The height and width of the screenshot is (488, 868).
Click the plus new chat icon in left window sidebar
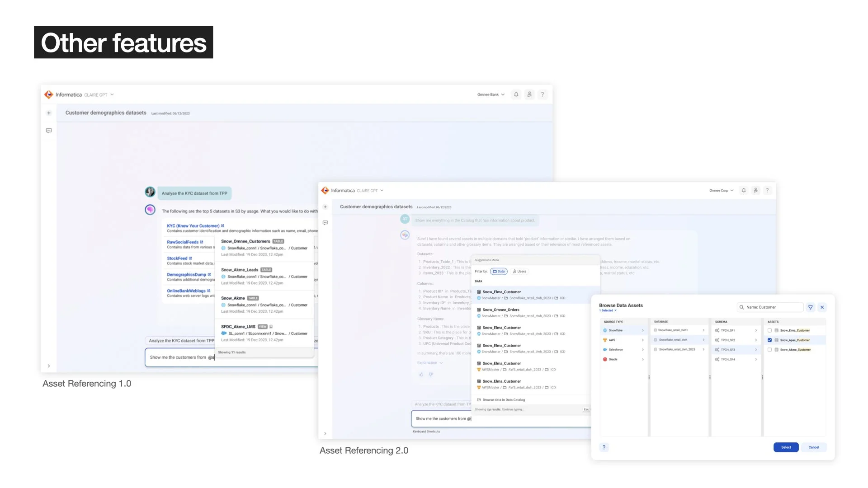click(49, 113)
